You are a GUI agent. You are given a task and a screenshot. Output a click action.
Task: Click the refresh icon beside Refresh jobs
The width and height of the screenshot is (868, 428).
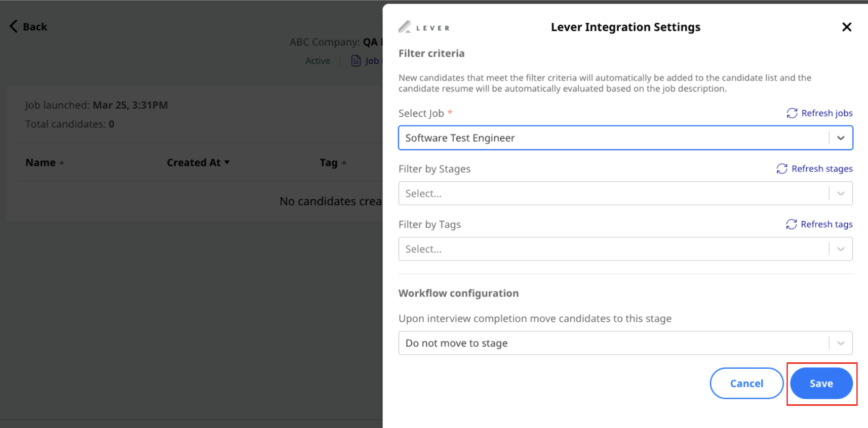(792, 113)
